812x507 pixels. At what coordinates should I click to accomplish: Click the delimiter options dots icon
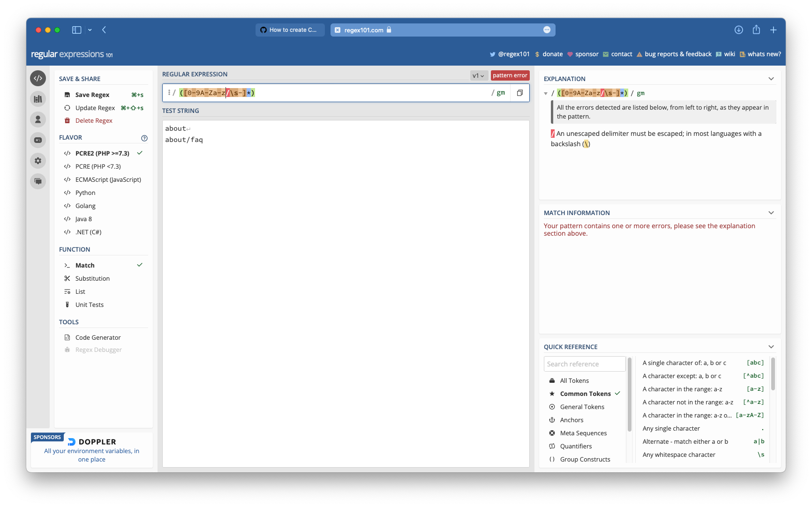169,93
